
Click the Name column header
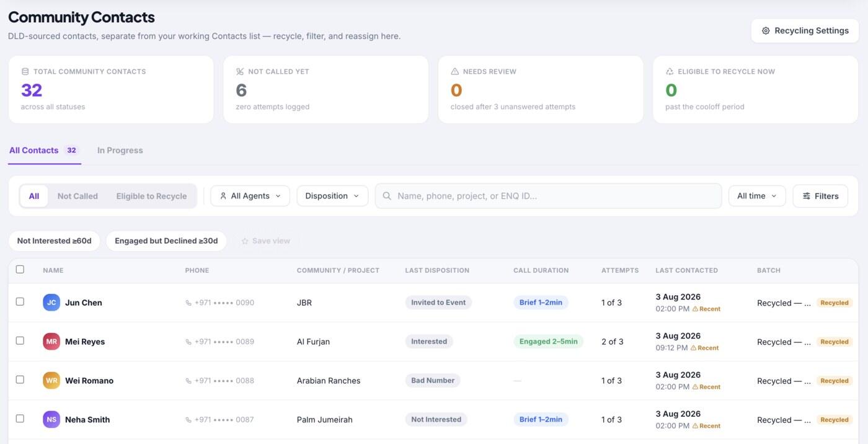point(53,270)
